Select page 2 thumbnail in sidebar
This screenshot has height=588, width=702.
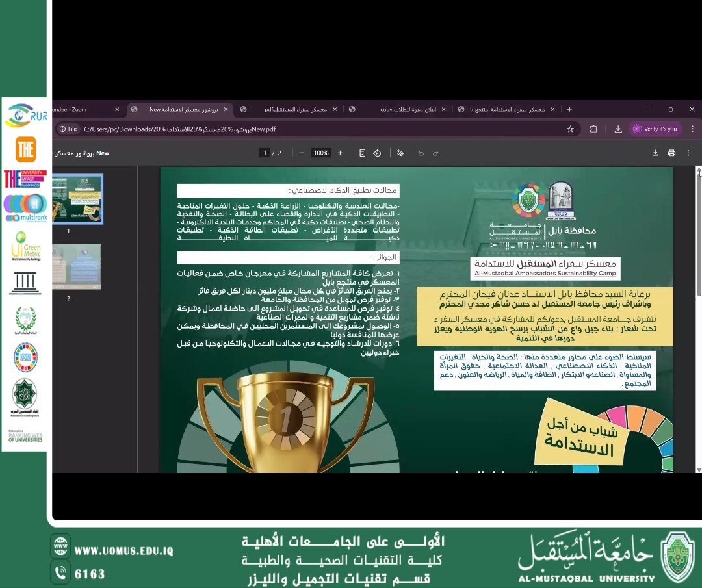point(77,266)
